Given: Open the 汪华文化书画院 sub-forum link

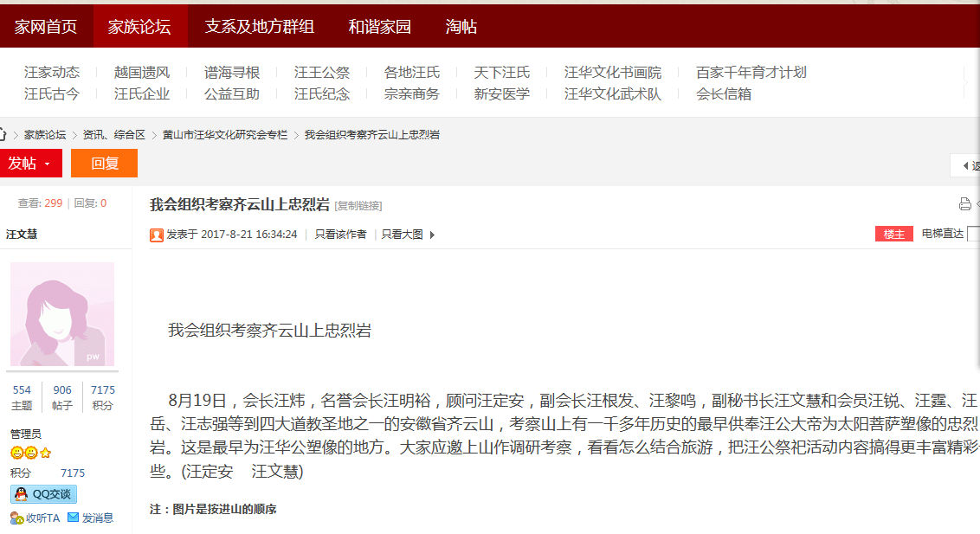Looking at the screenshot, I should [x=612, y=73].
